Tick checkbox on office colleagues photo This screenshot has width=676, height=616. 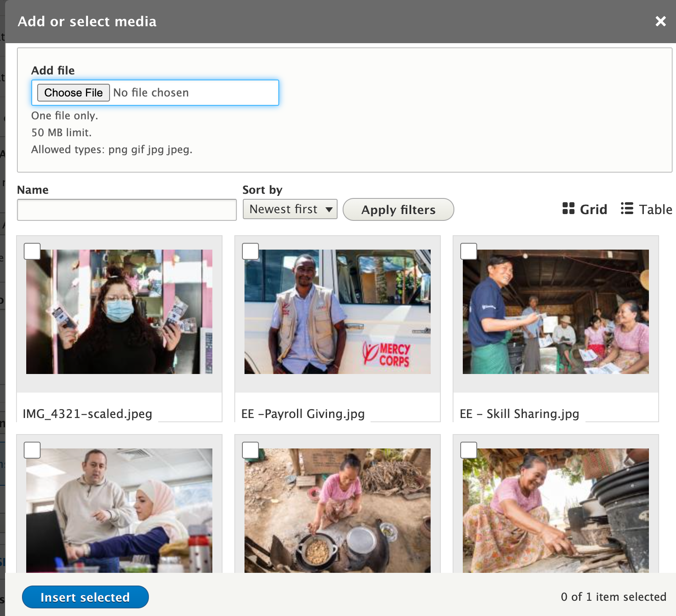point(32,450)
